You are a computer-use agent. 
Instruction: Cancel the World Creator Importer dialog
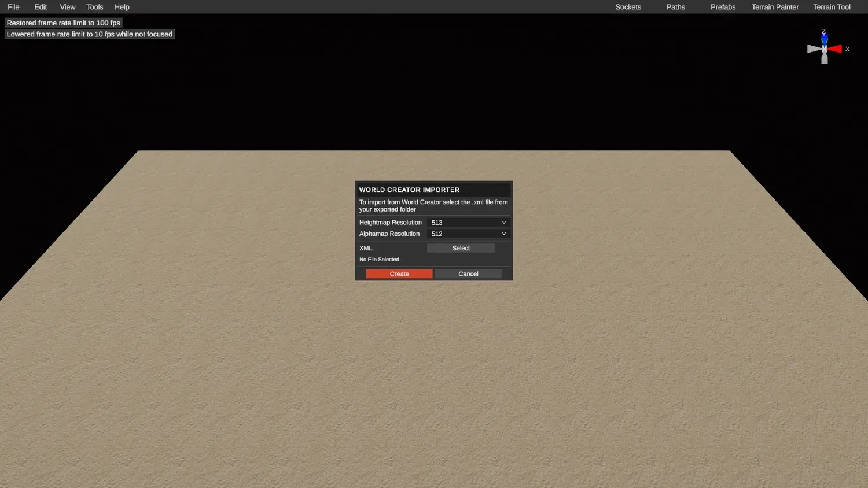point(468,274)
